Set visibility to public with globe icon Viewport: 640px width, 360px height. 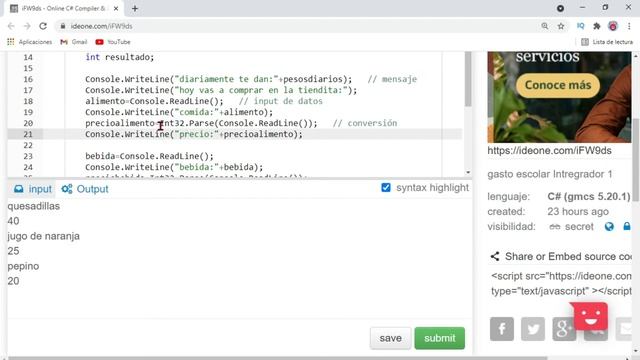point(609,227)
